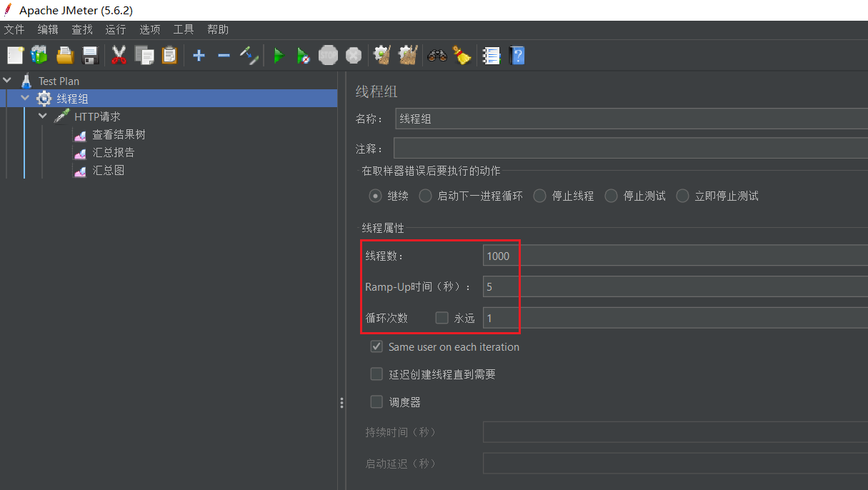Collapse the Test Plan tree node

tap(7, 80)
